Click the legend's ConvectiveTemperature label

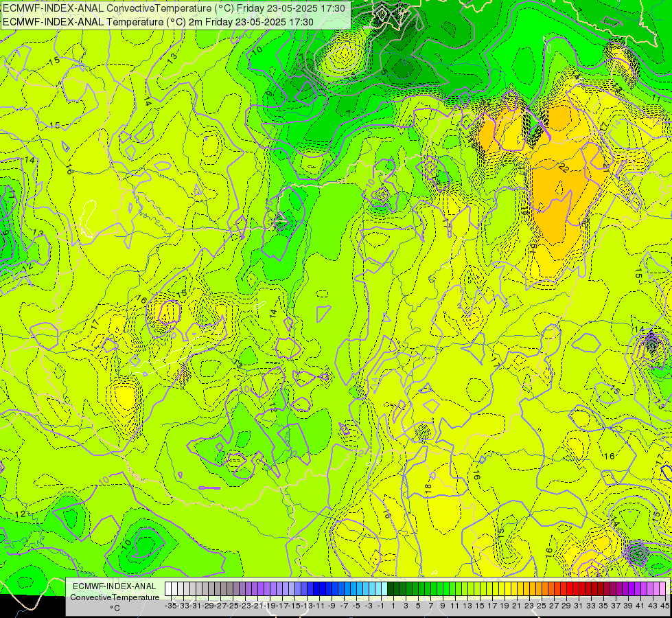click(x=115, y=597)
